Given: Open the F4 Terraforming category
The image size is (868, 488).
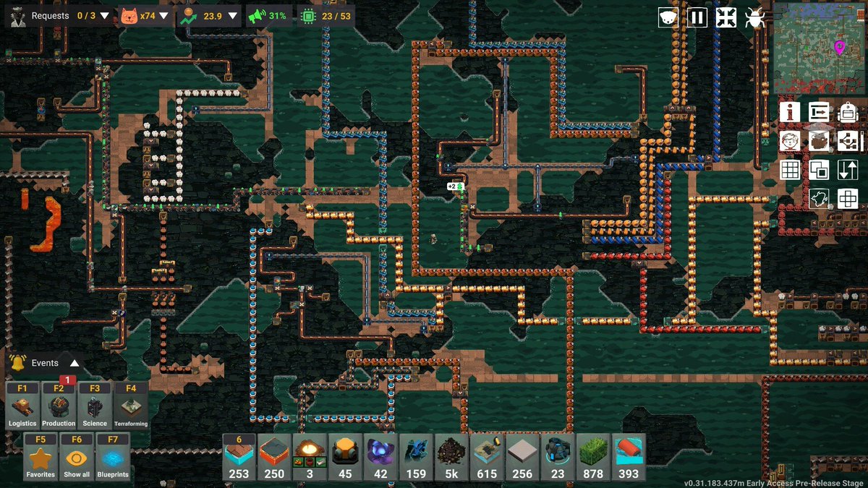Looking at the screenshot, I should (x=131, y=406).
